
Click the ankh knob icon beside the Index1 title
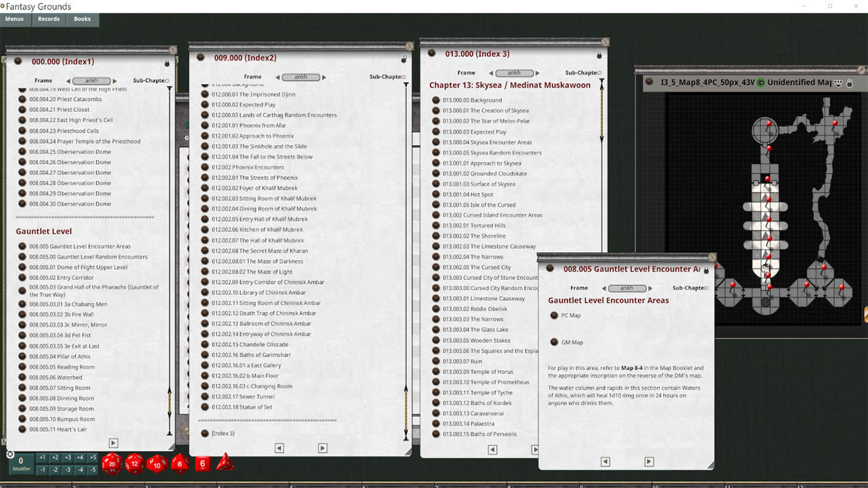[x=18, y=60]
